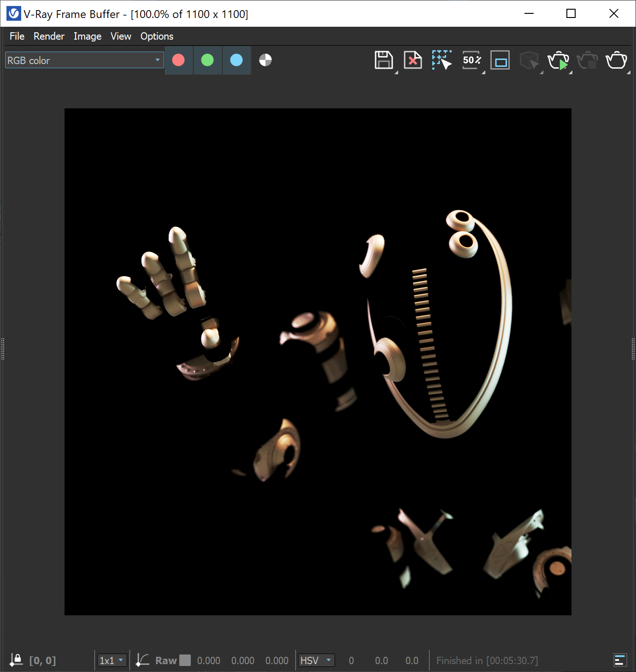The image size is (636, 672).
Task: Enable 50% test resolution rendering
Action: 471,60
